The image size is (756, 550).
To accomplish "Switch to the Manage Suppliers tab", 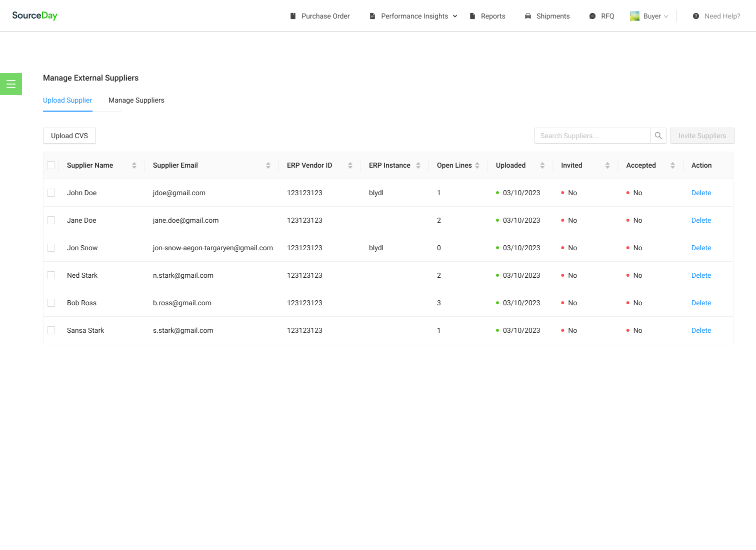I will [136, 100].
